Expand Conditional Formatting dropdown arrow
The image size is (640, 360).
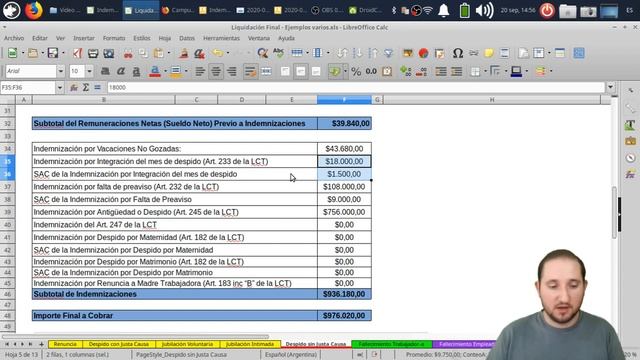[551, 71]
